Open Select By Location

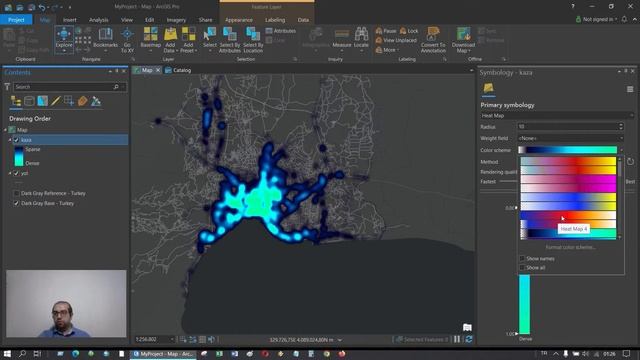click(x=253, y=40)
